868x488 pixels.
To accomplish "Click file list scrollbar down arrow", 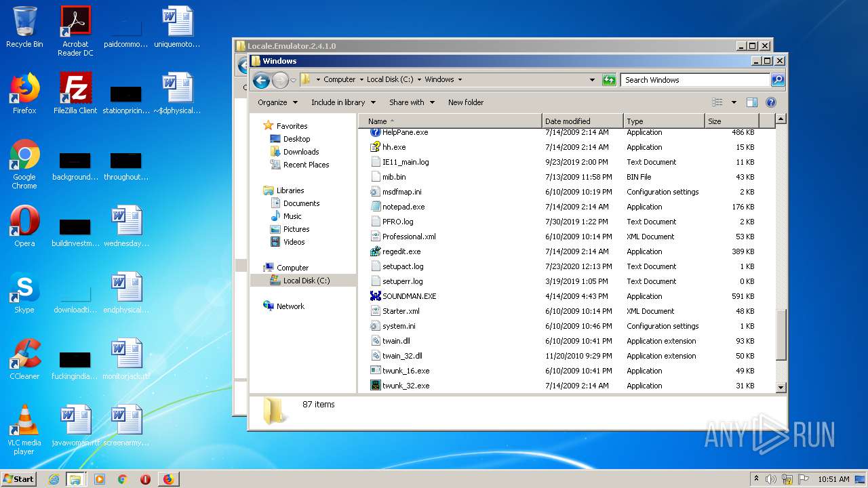I will point(781,387).
